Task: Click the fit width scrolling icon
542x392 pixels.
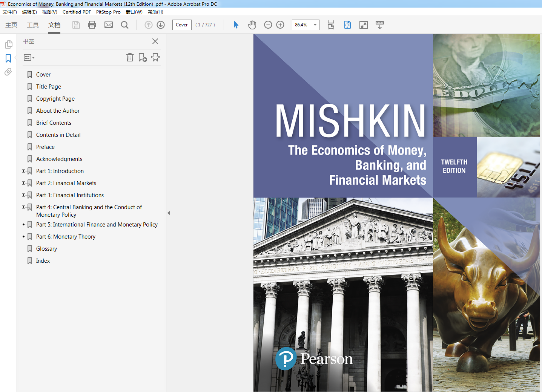Action: (331, 25)
